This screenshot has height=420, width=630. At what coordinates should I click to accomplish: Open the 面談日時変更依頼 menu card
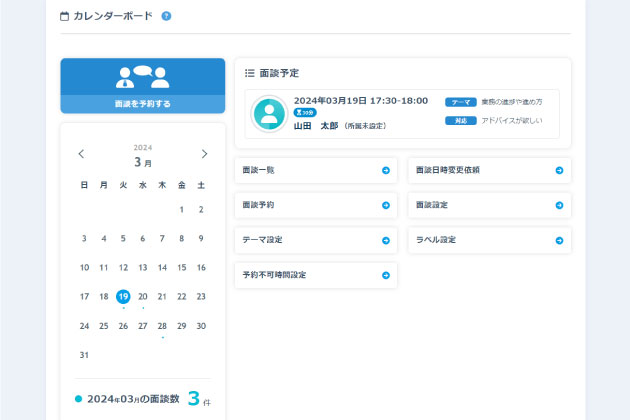[x=489, y=170]
